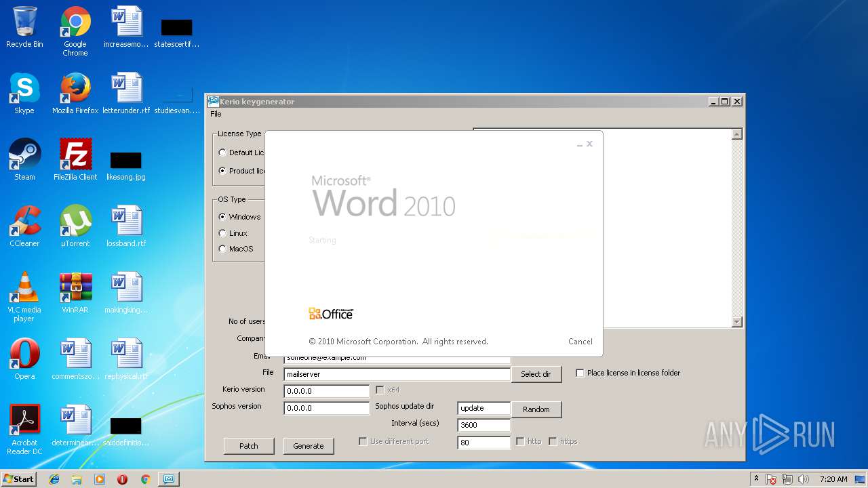This screenshot has width=868, height=488.
Task: Click the volume speaker tray icon
Action: (804, 479)
